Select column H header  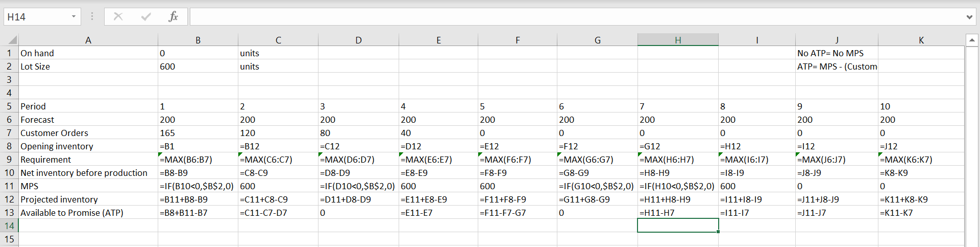pyautogui.click(x=677, y=40)
